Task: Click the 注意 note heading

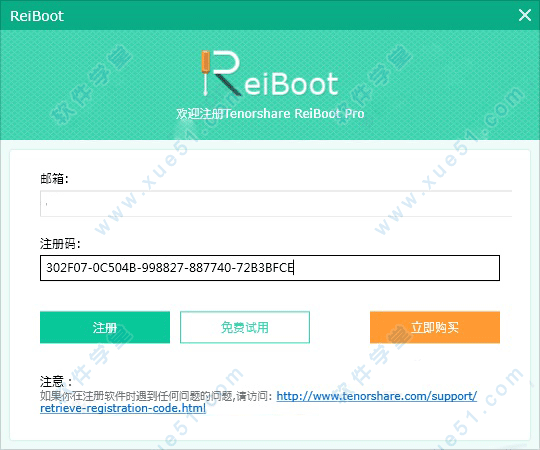Action: point(56,381)
